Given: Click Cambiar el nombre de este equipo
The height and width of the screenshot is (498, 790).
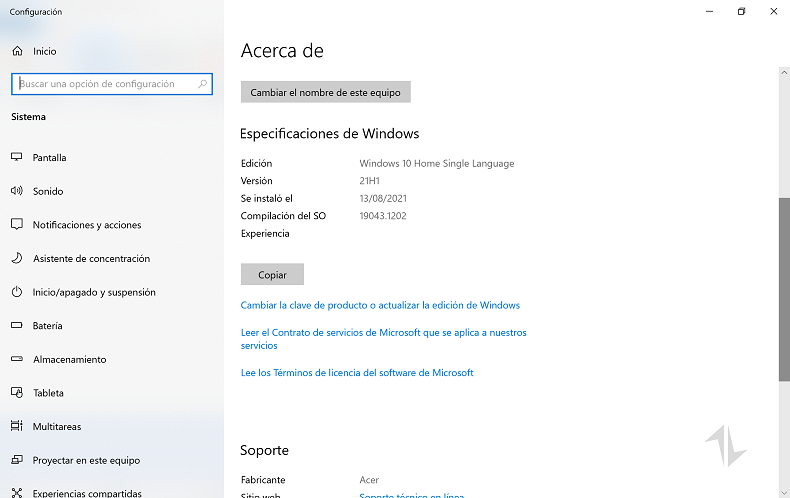Looking at the screenshot, I should pyautogui.click(x=325, y=92).
